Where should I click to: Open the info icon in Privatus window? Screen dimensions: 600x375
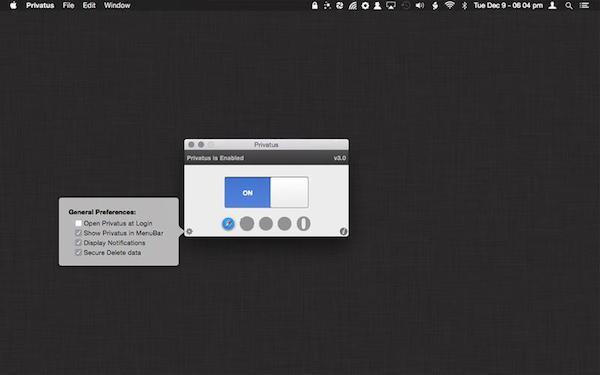(x=343, y=231)
